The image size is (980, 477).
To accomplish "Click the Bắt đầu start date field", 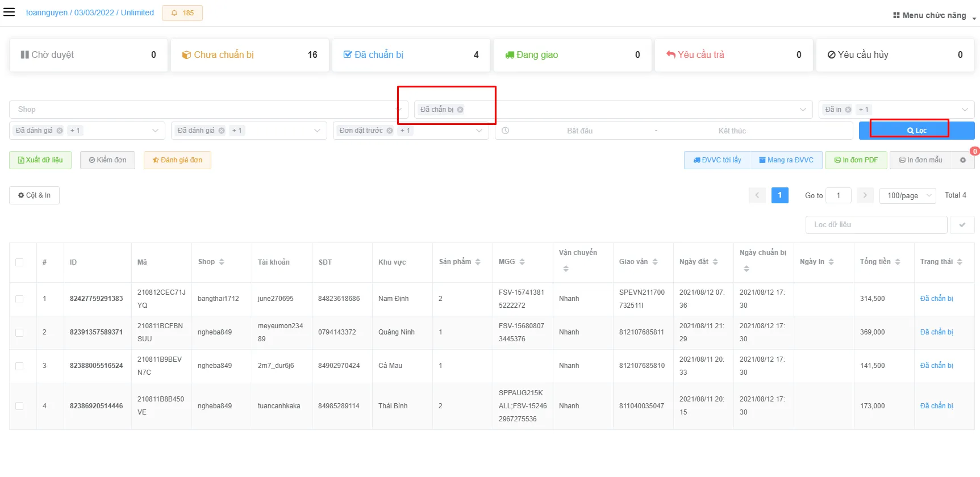I will [579, 131].
